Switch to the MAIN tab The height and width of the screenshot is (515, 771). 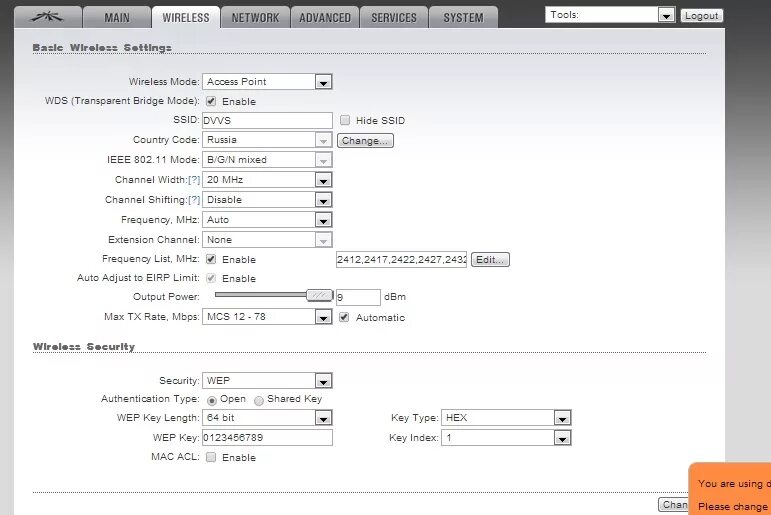(117, 18)
